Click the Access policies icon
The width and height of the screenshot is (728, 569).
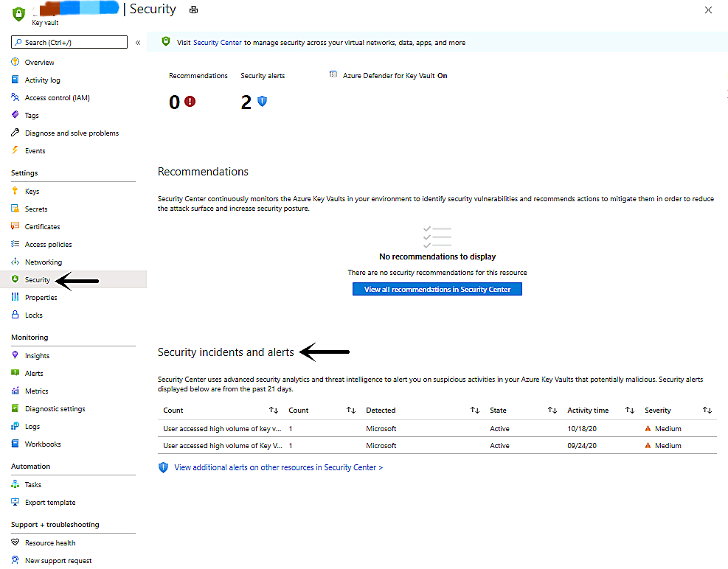(15, 244)
